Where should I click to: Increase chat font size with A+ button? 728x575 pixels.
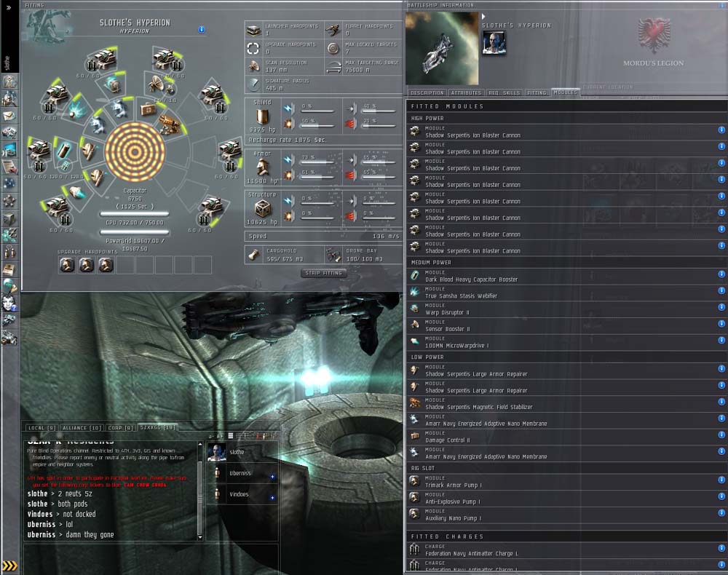click(220, 436)
